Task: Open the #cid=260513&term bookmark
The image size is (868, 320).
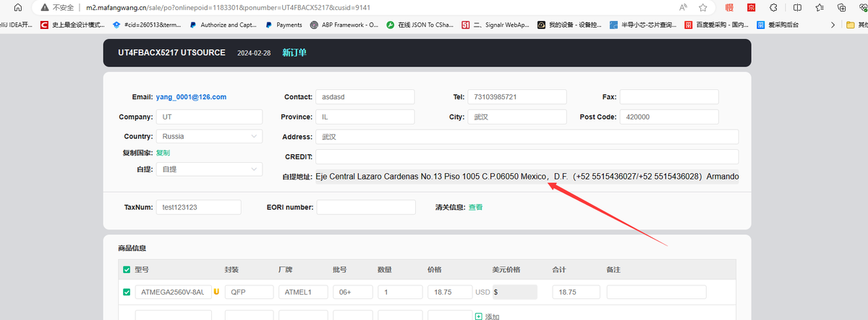Action: click(147, 24)
